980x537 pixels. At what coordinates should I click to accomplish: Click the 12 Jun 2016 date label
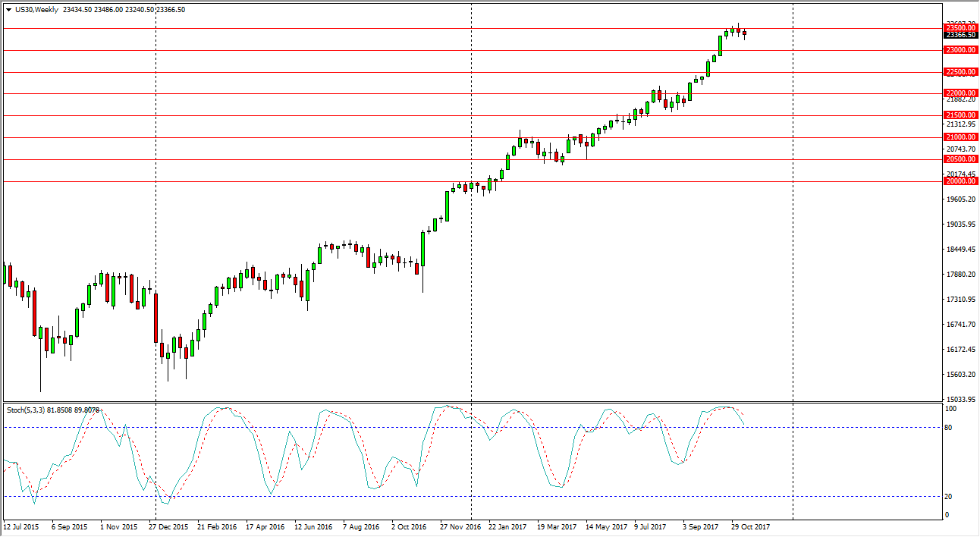[x=313, y=526]
